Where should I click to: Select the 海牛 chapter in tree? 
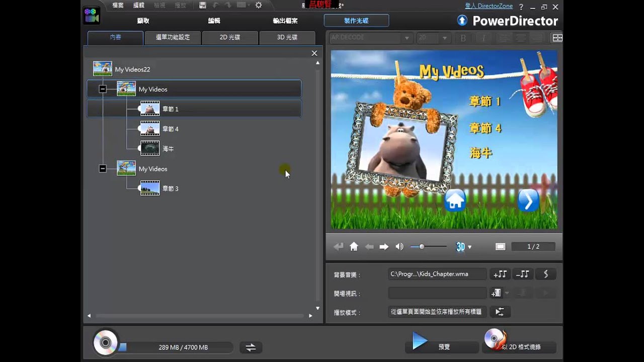(x=168, y=149)
